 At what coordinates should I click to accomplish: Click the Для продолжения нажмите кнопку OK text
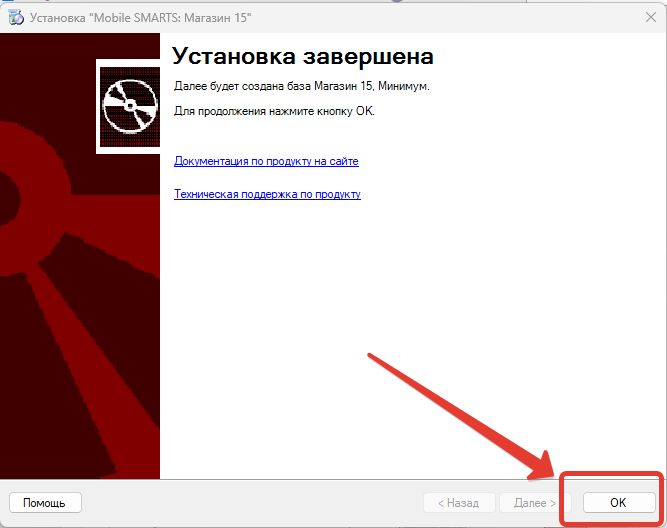tap(273, 110)
